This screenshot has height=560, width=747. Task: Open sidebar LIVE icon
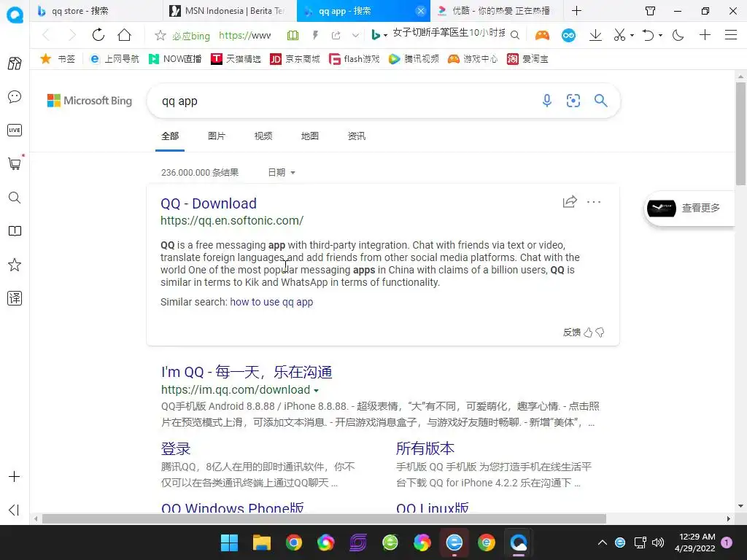[15, 130]
